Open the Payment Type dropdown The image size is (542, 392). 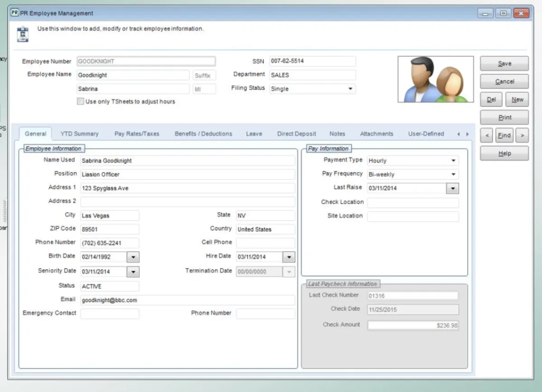[x=453, y=161]
